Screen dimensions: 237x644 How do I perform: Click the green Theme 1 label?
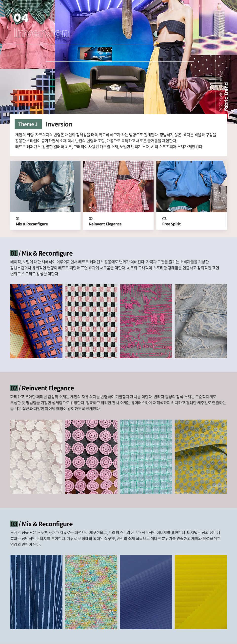(x=28, y=124)
